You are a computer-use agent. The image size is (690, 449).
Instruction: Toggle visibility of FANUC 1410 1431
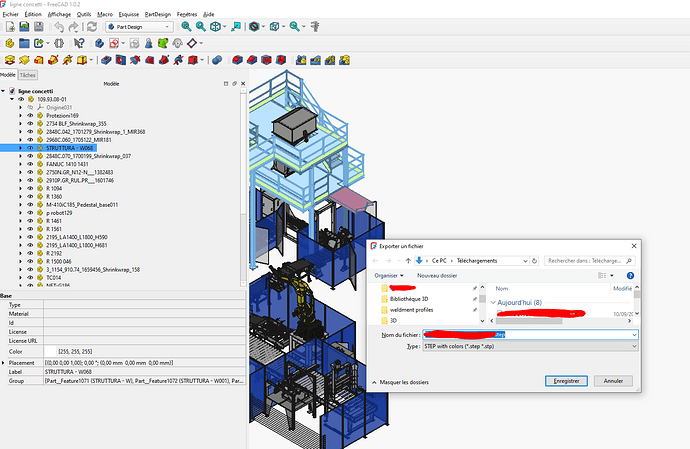[x=30, y=164]
